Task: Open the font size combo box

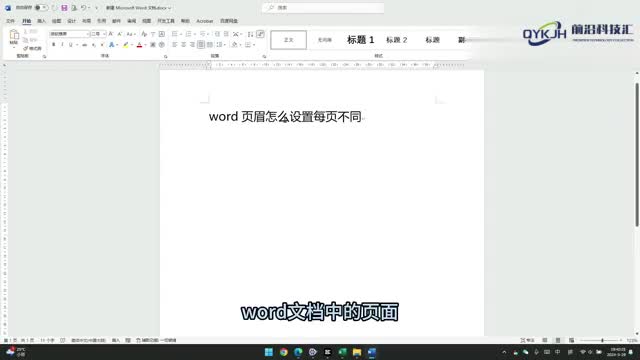Action: point(98,34)
